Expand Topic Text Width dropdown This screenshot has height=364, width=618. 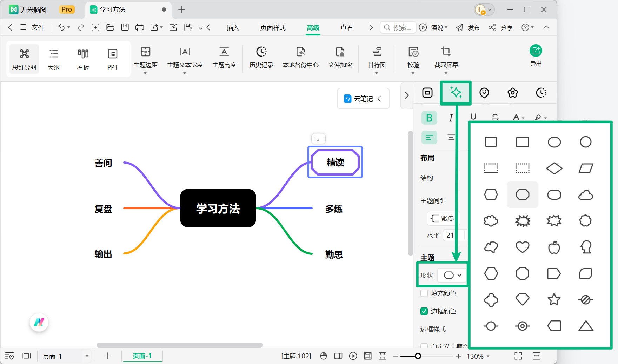click(184, 73)
